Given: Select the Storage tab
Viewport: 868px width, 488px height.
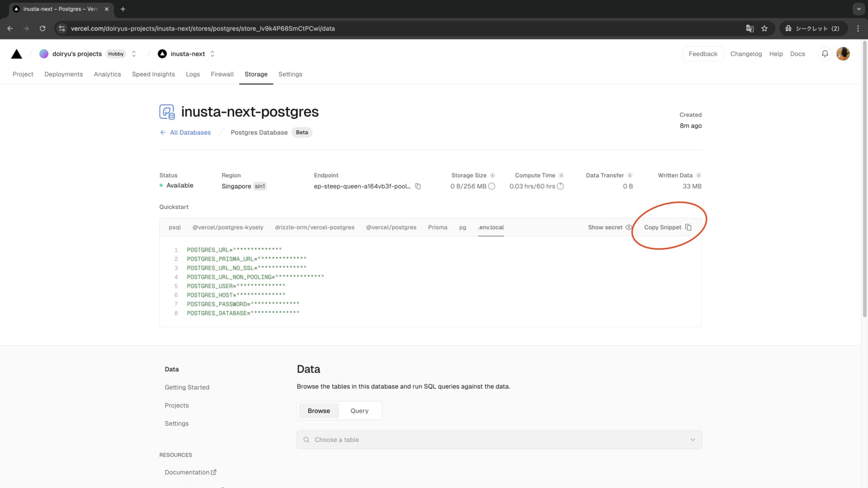Looking at the screenshot, I should coord(256,74).
